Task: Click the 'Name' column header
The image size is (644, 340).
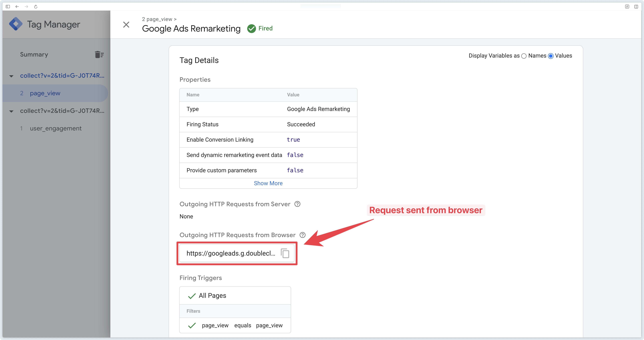Action: pyautogui.click(x=193, y=95)
